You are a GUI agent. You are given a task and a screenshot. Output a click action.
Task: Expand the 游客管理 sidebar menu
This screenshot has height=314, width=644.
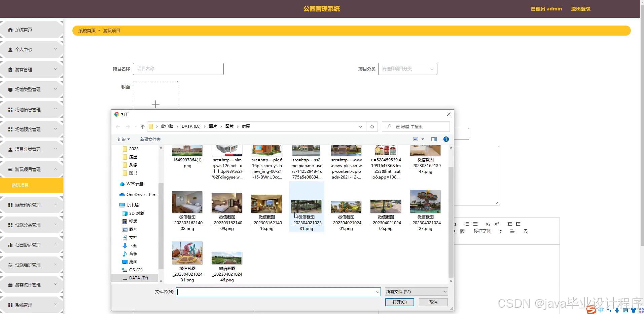click(x=32, y=70)
